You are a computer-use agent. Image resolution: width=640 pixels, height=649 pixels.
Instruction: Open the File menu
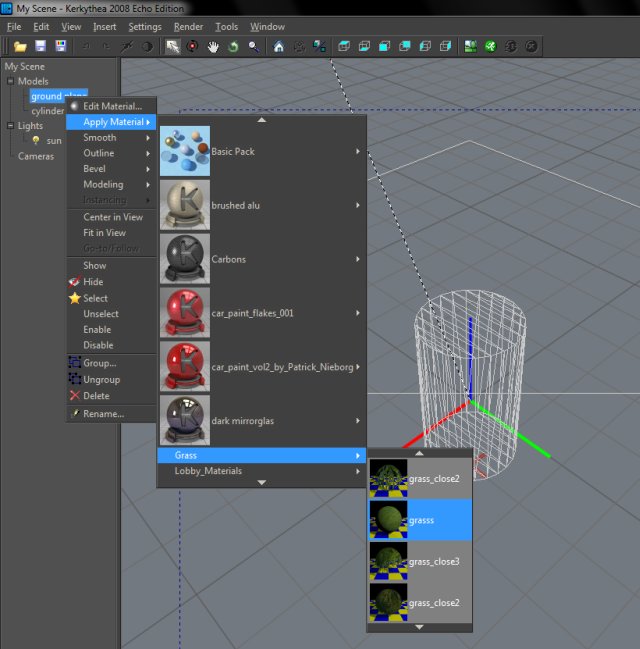[14, 27]
